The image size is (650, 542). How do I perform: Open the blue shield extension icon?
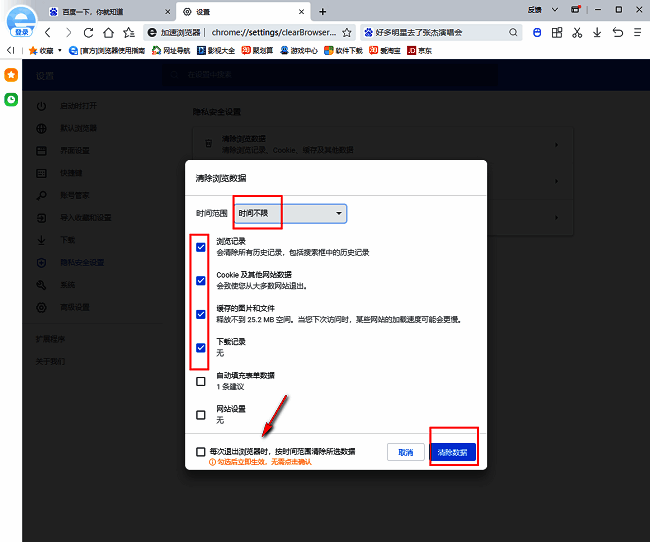[537, 32]
